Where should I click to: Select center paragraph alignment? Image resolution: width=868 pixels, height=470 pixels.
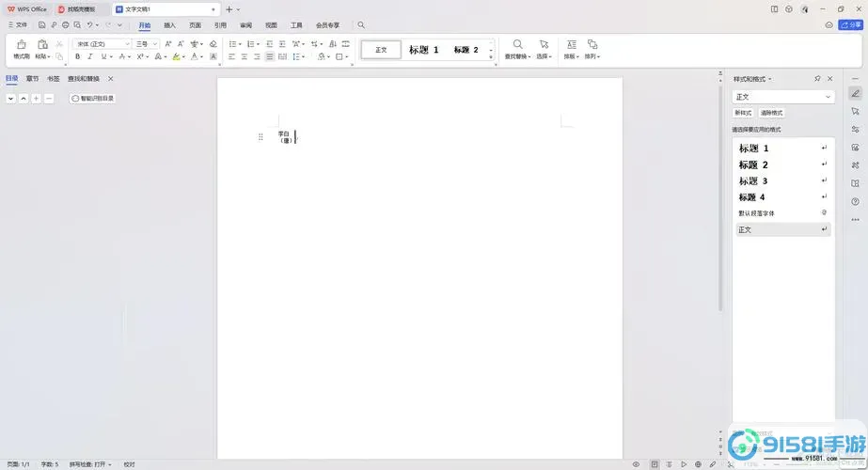tap(245, 56)
